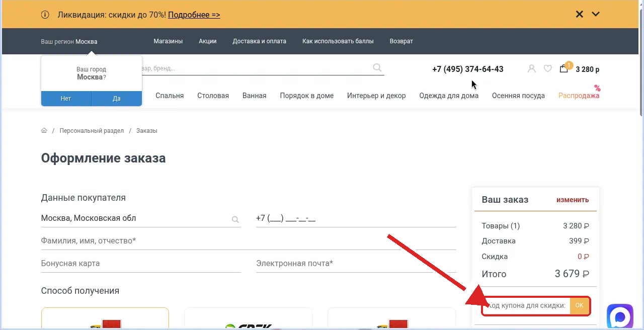Select the first delivery method card
The width and height of the screenshot is (644, 330).
coord(105,318)
